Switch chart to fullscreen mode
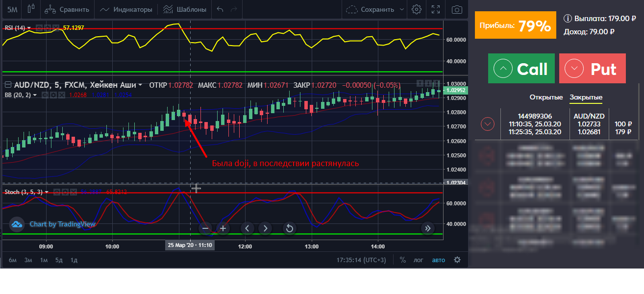 coord(436,9)
